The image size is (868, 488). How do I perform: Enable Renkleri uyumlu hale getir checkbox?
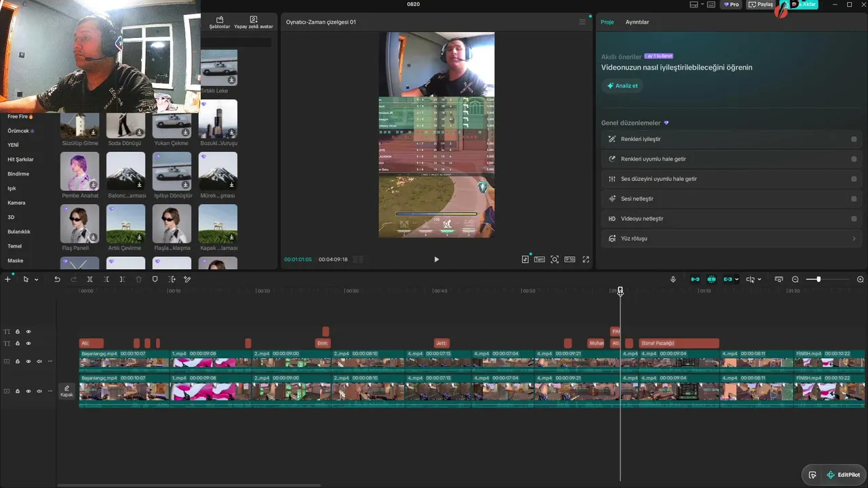854,159
